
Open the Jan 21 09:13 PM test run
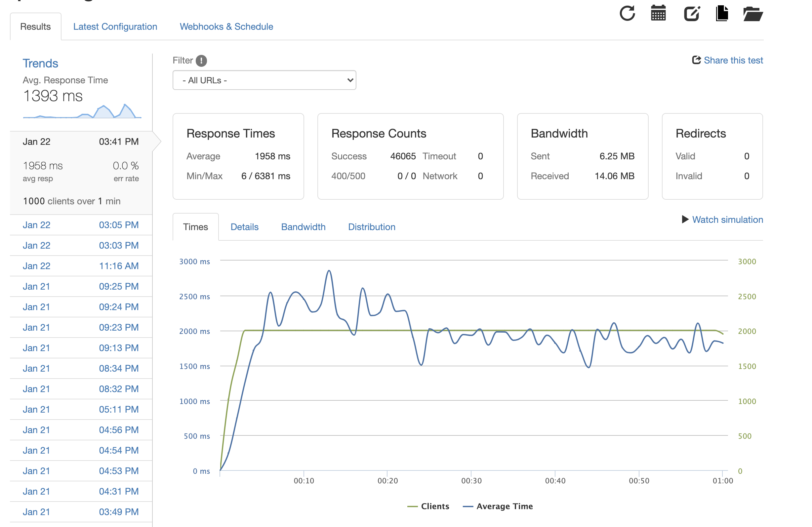[81, 347]
